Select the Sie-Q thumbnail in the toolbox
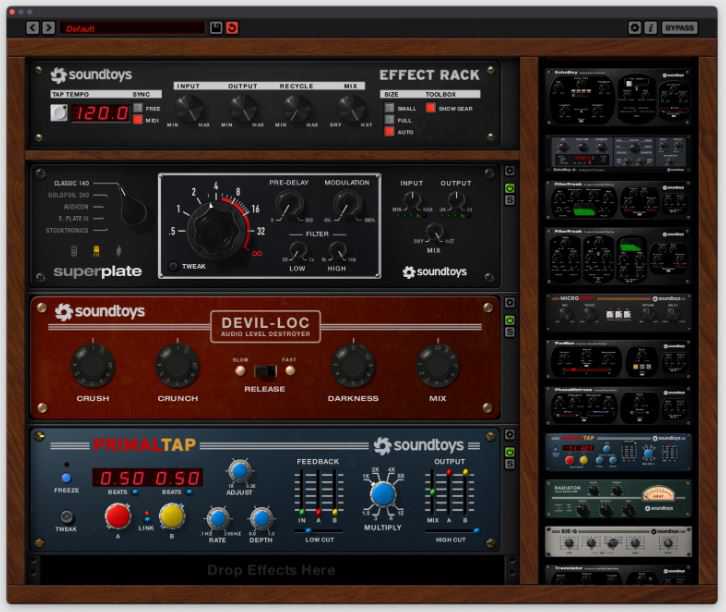726x612 pixels. point(618,541)
